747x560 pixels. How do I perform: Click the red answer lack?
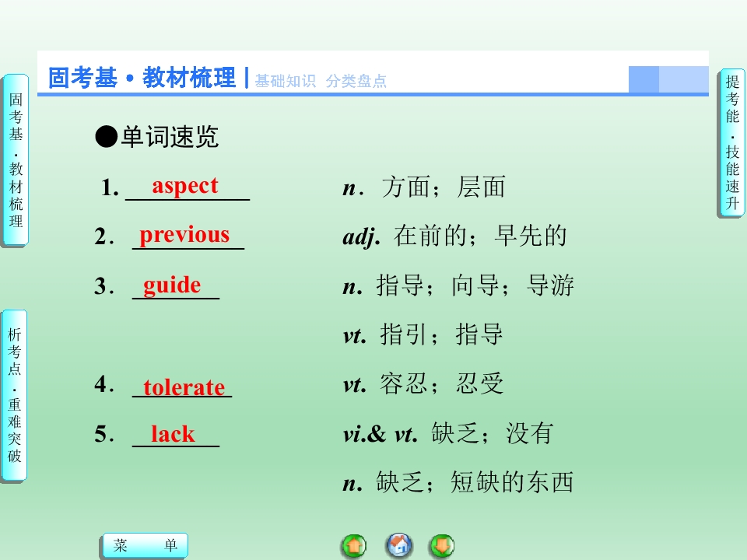173,434
